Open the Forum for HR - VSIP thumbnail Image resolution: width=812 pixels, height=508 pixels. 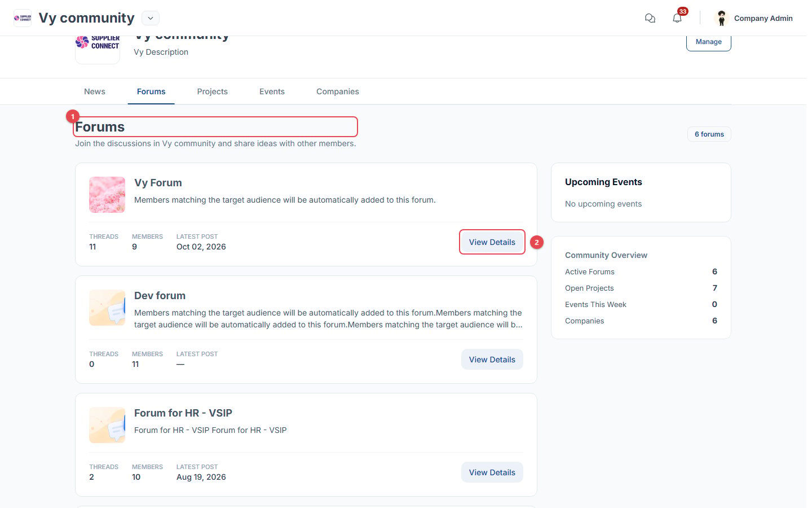tap(107, 425)
